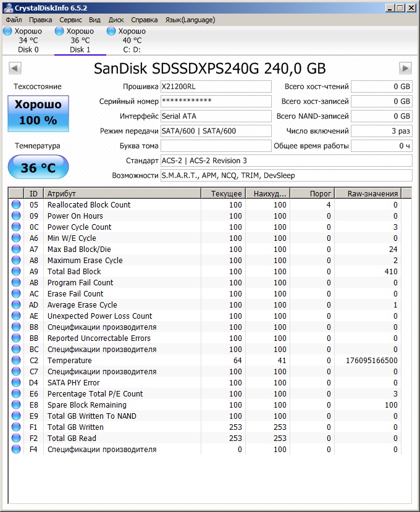This screenshot has height=512, width=420.
Task: Click the previous disk arrow button
Action: coord(15,68)
